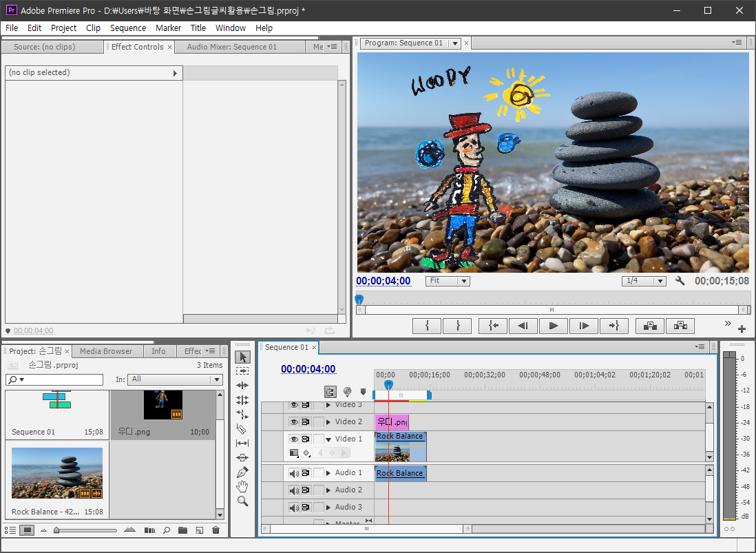Open the button editor plus icon
Screen dimensions: 756x553
[742, 328]
